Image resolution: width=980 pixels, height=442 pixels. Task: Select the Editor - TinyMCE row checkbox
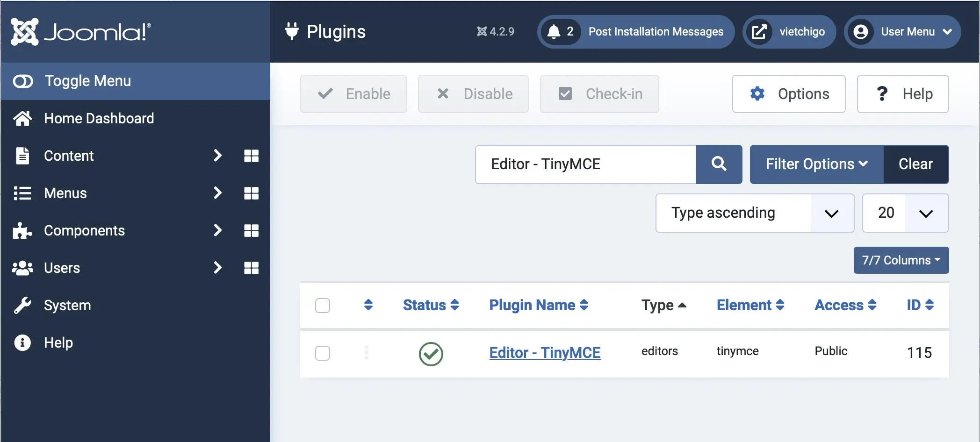(323, 353)
